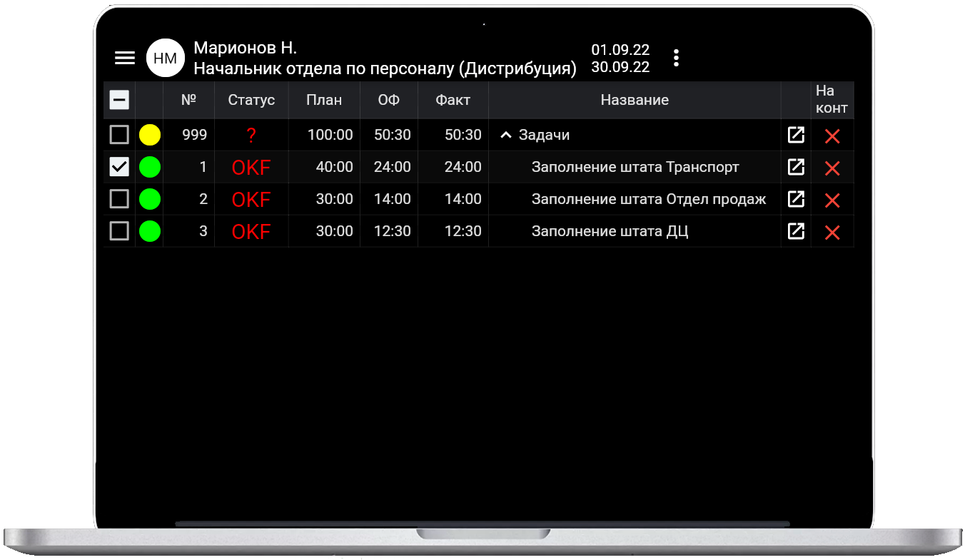Click the HM user avatar
This screenshot has width=965, height=560.
(x=166, y=58)
